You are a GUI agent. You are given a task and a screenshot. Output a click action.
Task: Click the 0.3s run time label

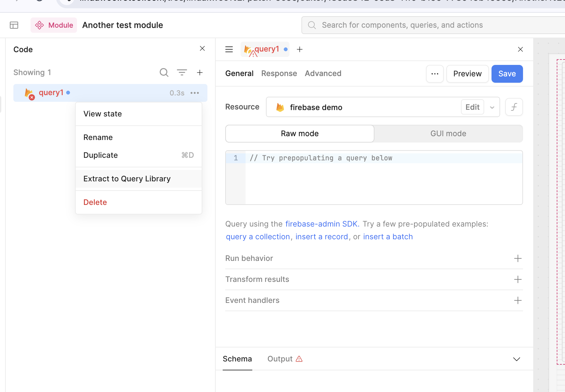(x=177, y=93)
